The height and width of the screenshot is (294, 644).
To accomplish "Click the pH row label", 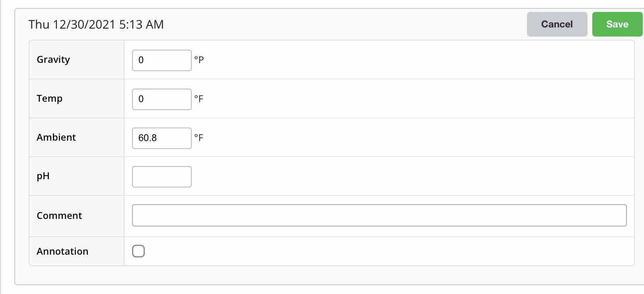I will tap(43, 176).
